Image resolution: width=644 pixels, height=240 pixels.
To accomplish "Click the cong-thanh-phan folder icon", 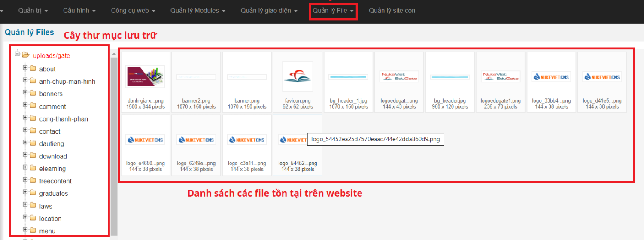I will click(x=33, y=118).
